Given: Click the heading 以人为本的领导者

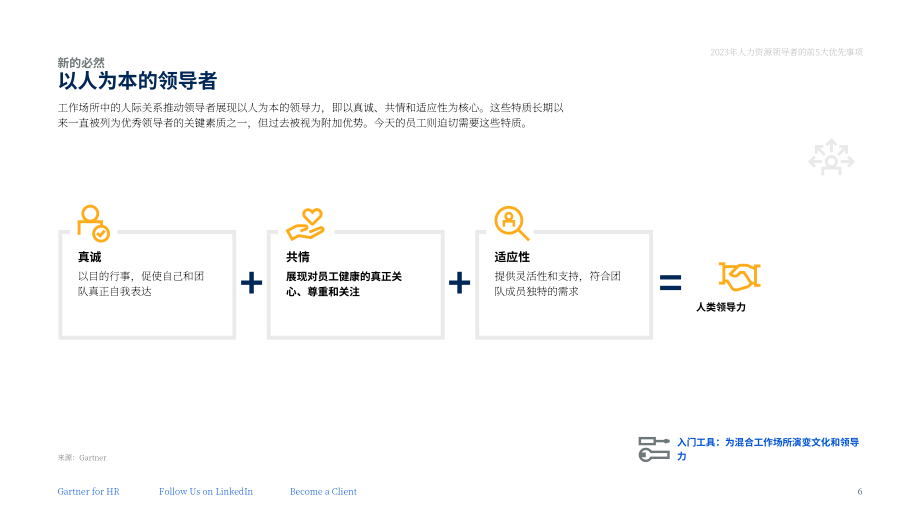Looking at the screenshot, I should pyautogui.click(x=137, y=81).
